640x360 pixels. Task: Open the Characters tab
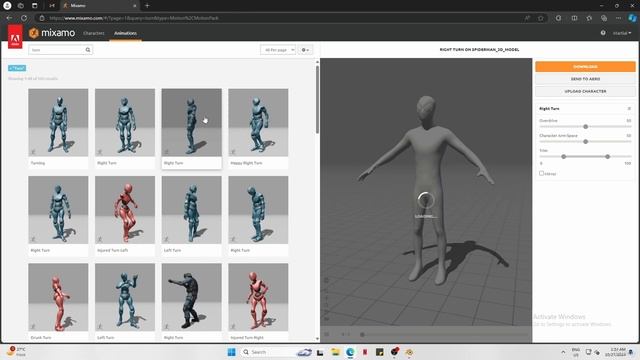coord(93,33)
